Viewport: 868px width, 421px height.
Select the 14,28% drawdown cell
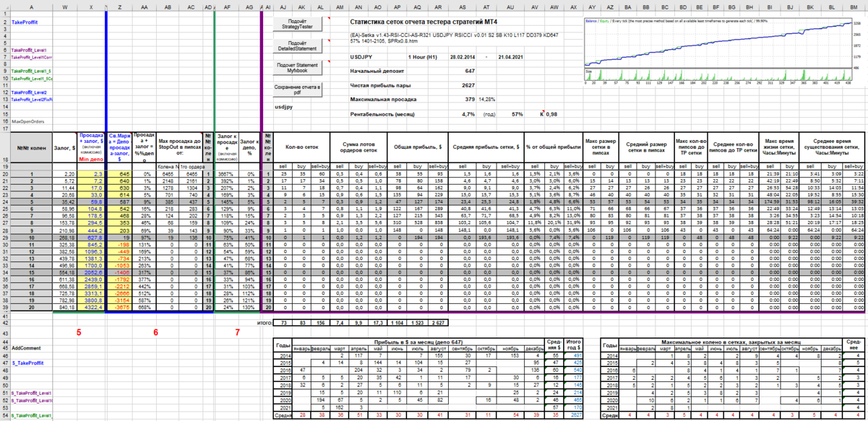click(x=486, y=100)
